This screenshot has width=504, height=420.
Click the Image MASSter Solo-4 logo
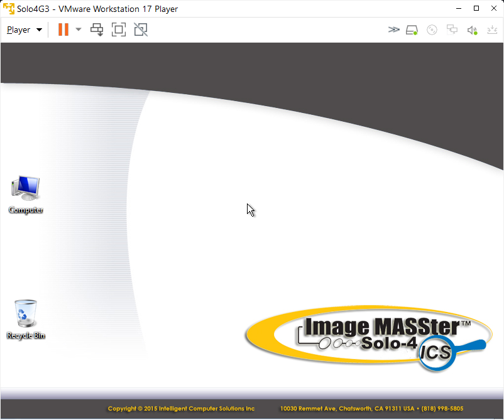point(368,336)
